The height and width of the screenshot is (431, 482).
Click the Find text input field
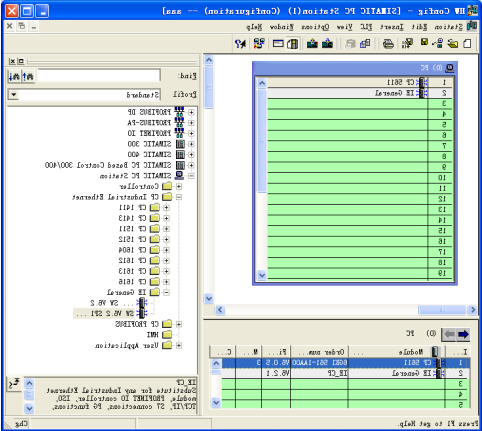click(99, 76)
